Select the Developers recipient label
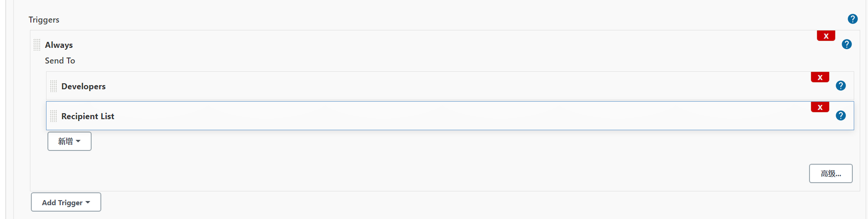Image resolution: width=868 pixels, height=219 pixels. click(83, 86)
